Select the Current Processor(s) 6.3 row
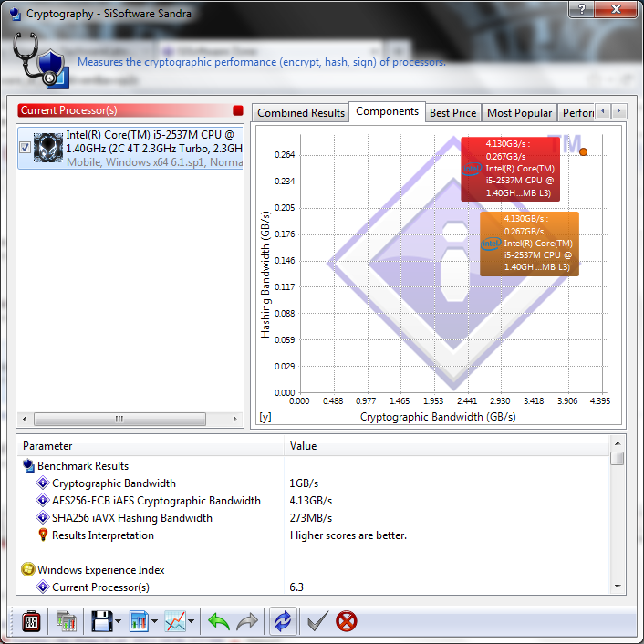 click(313, 587)
